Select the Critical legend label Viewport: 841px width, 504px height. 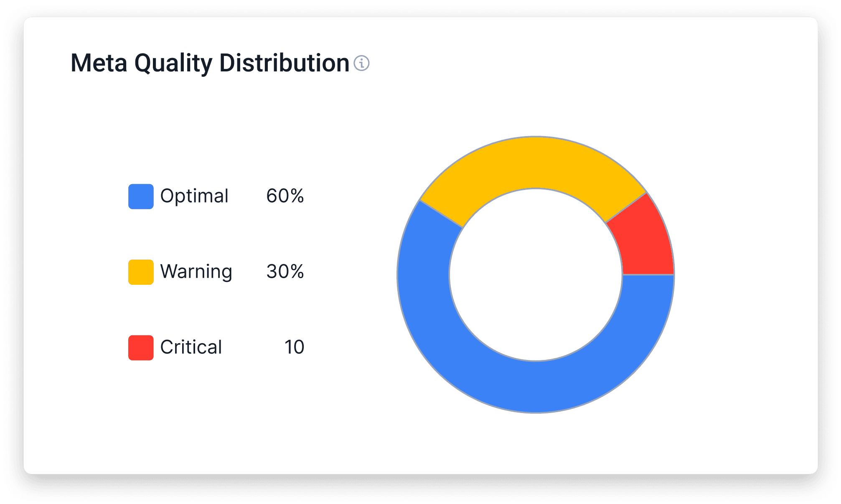(191, 347)
